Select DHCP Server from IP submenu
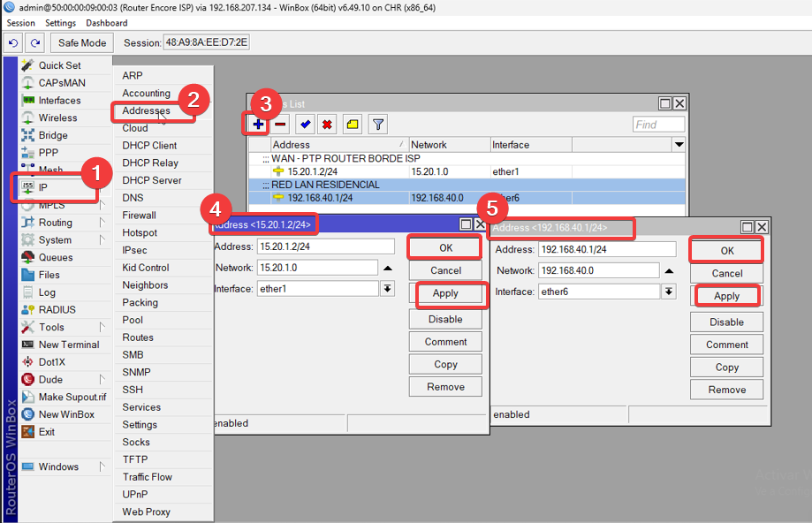This screenshot has height=523, width=812. click(152, 180)
